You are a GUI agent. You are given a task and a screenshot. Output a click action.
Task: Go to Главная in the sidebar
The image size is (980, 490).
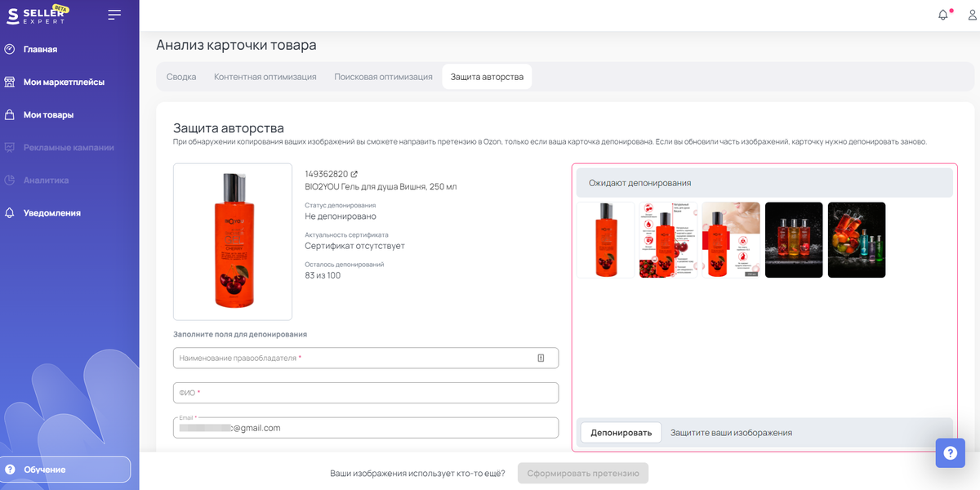coord(40,49)
